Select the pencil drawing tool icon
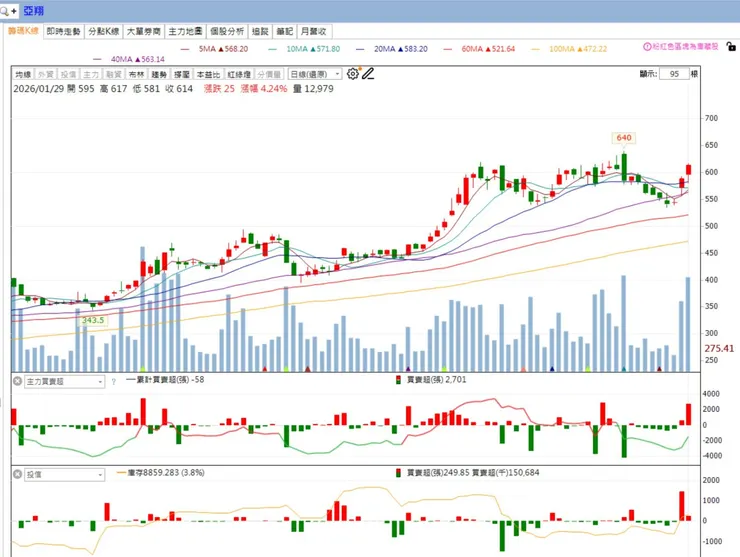 click(x=368, y=74)
